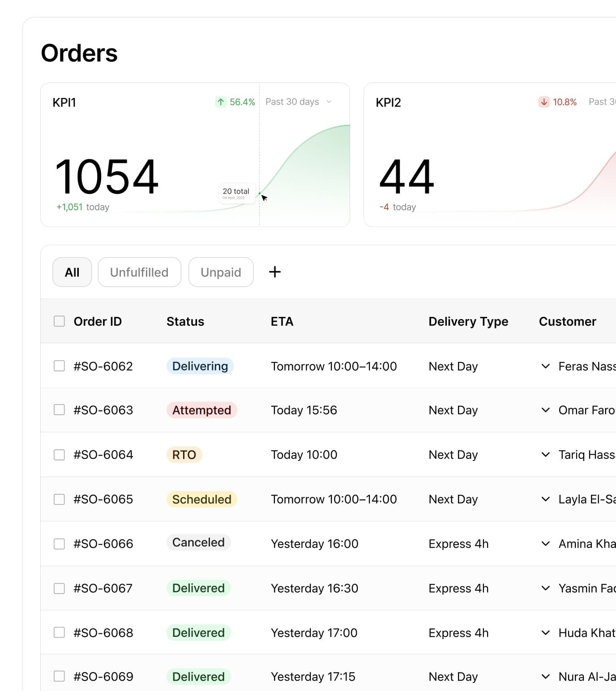The height and width of the screenshot is (691, 616).
Task: Expand the customer chevron beside Omar
Action: coord(545,410)
